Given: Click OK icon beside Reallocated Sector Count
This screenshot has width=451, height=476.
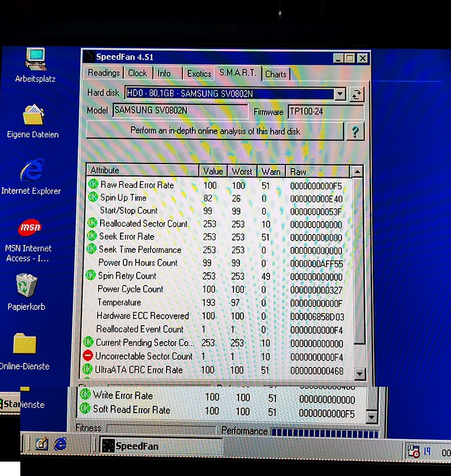Looking at the screenshot, I should point(92,223).
